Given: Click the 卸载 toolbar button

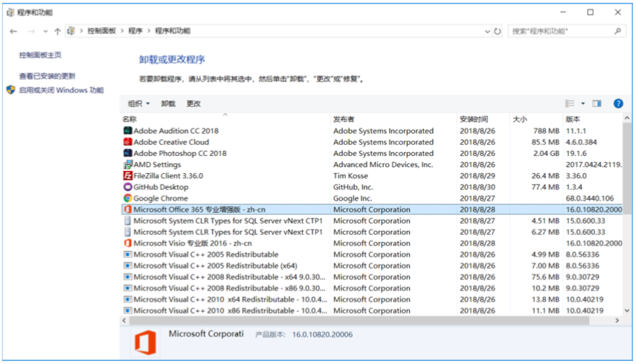Looking at the screenshot, I should pyautogui.click(x=169, y=104).
